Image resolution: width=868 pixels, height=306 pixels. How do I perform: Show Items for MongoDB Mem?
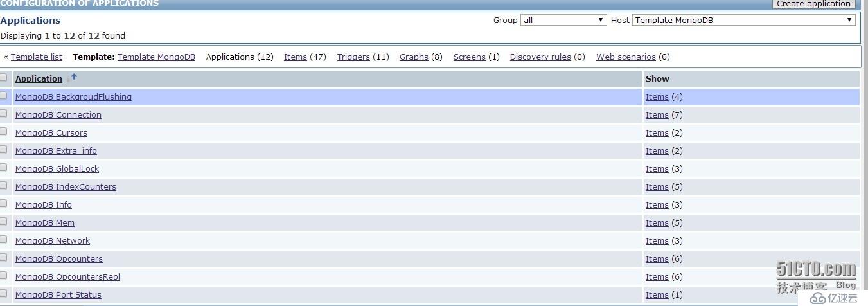click(x=657, y=222)
